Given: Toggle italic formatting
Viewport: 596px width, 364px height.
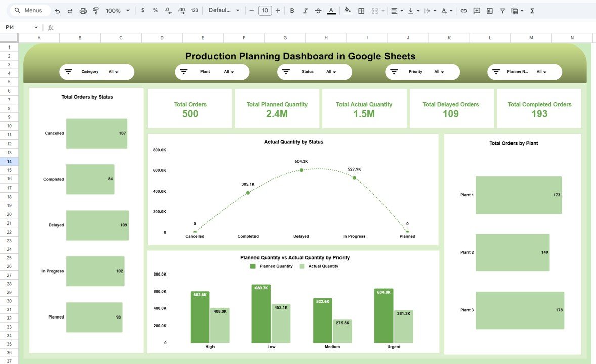Looking at the screenshot, I should click(305, 10).
